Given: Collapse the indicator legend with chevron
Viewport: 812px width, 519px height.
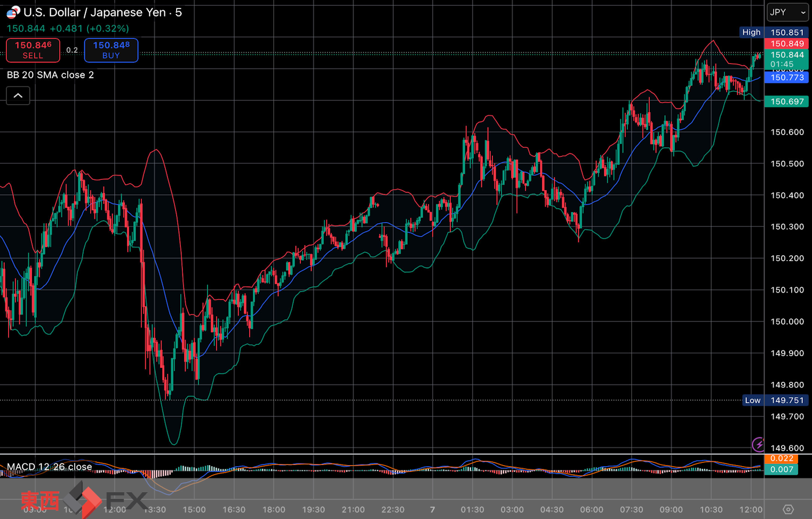Looking at the screenshot, I should point(18,96).
